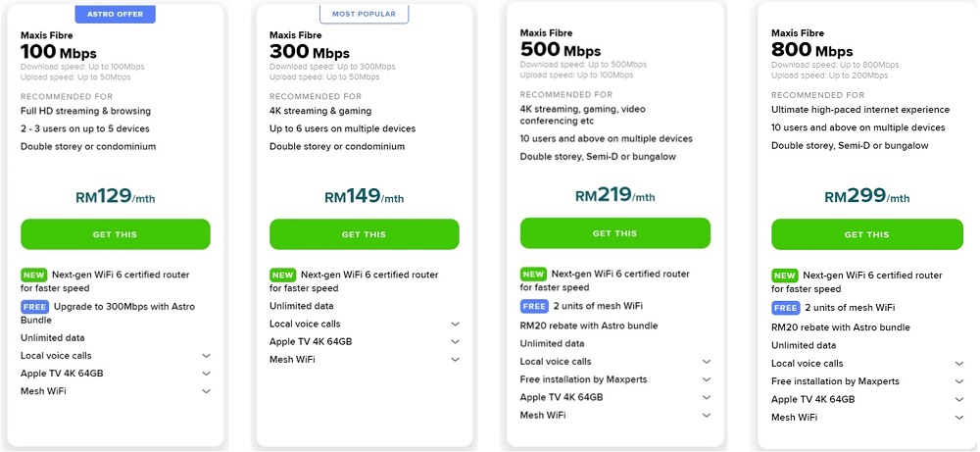
Task: Click the ASTRO OFFER badge
Action: pyautogui.click(x=115, y=15)
